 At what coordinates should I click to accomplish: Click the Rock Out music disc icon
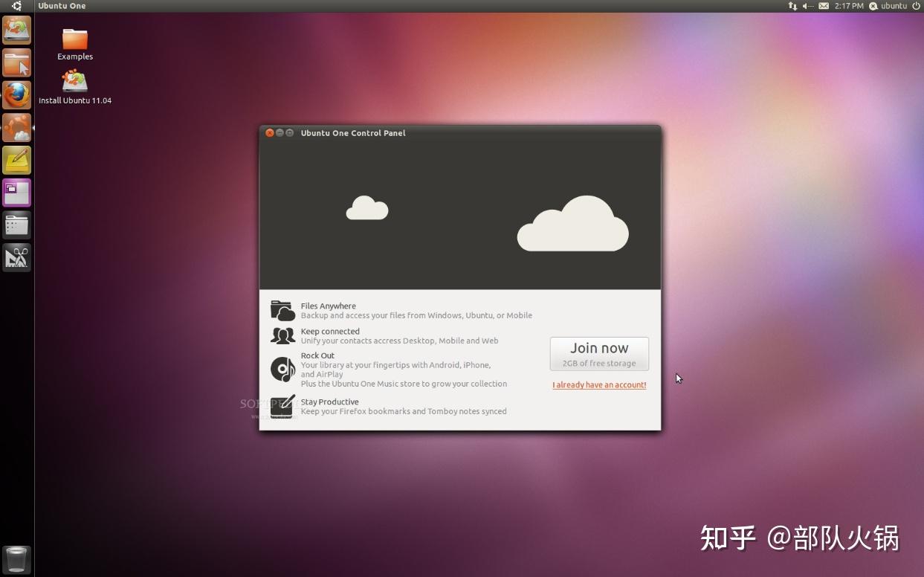click(282, 369)
